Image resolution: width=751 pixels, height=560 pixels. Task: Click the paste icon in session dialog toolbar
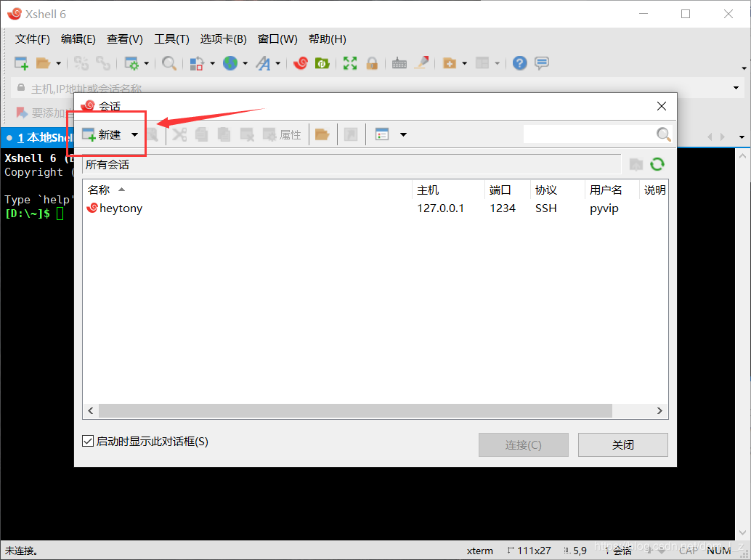(x=224, y=134)
